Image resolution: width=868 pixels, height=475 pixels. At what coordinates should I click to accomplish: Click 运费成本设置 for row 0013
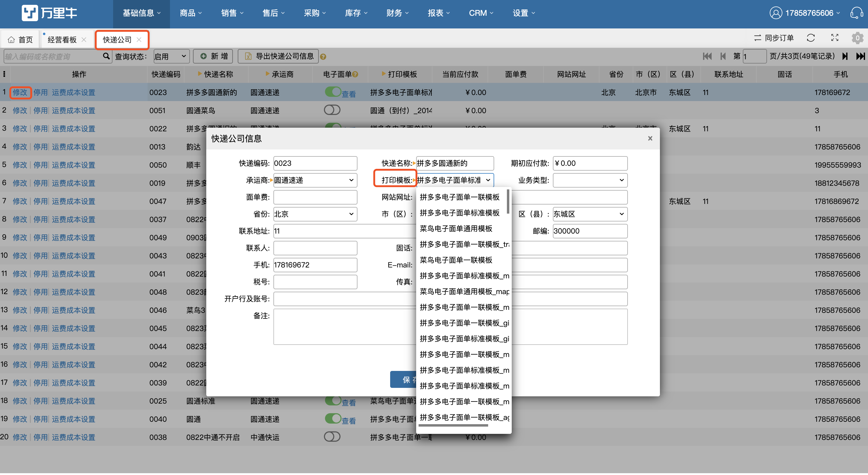point(73,147)
